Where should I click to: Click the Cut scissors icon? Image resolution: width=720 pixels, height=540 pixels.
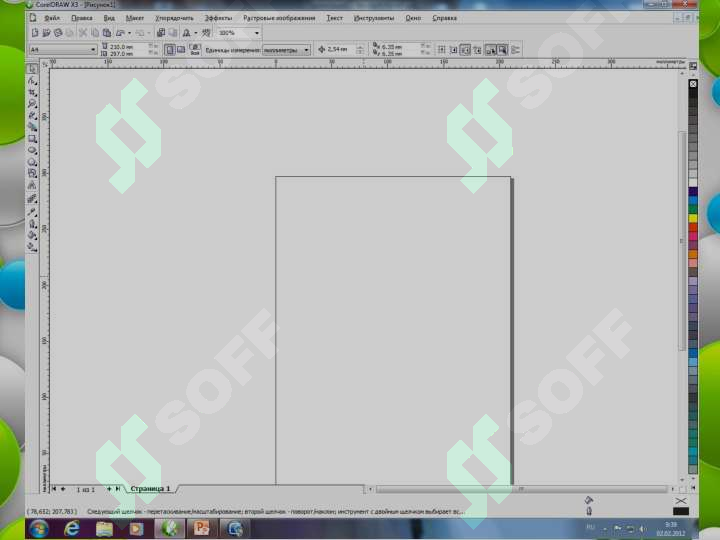tap(83, 33)
